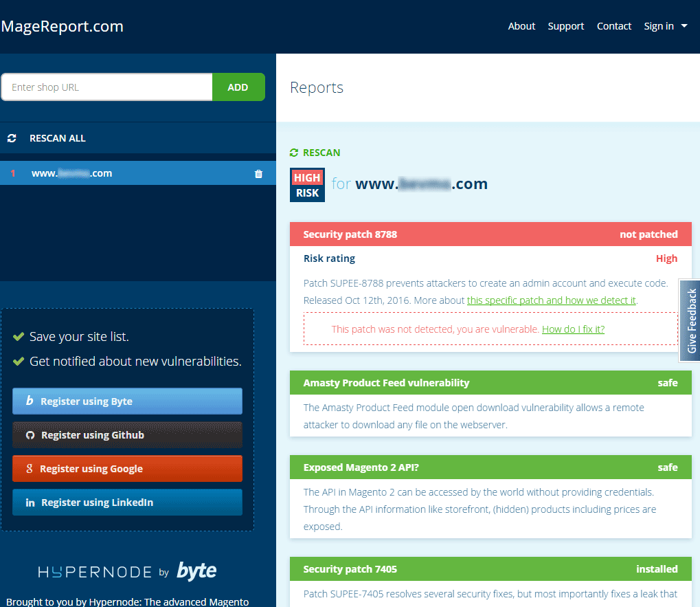The image size is (700, 607).
Task: Click RESCAN ALL in the sidebar
Action: (58, 138)
